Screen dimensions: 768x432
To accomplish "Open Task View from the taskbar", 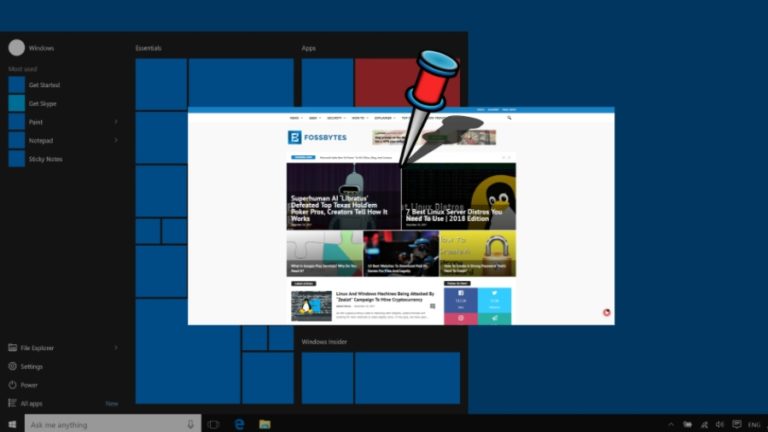I will coord(213,424).
